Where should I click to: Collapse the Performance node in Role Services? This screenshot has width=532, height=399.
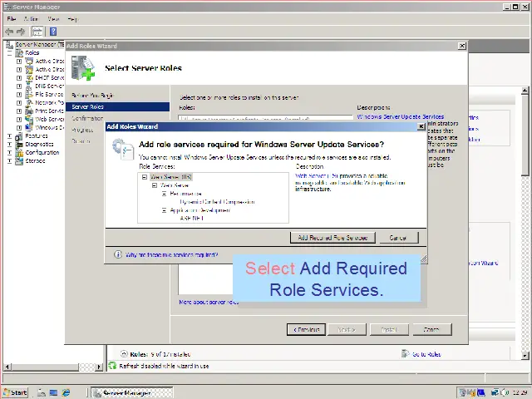pos(164,194)
